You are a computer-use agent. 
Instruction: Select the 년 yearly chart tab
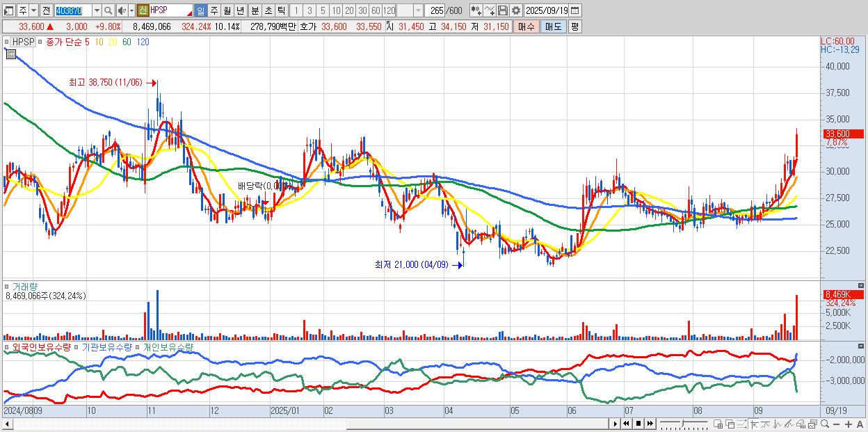pos(240,10)
